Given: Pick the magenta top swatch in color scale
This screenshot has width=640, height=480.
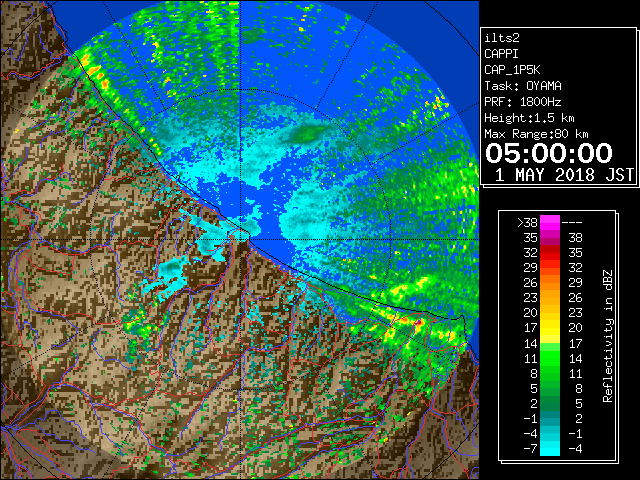Looking at the screenshot, I should (550, 222).
